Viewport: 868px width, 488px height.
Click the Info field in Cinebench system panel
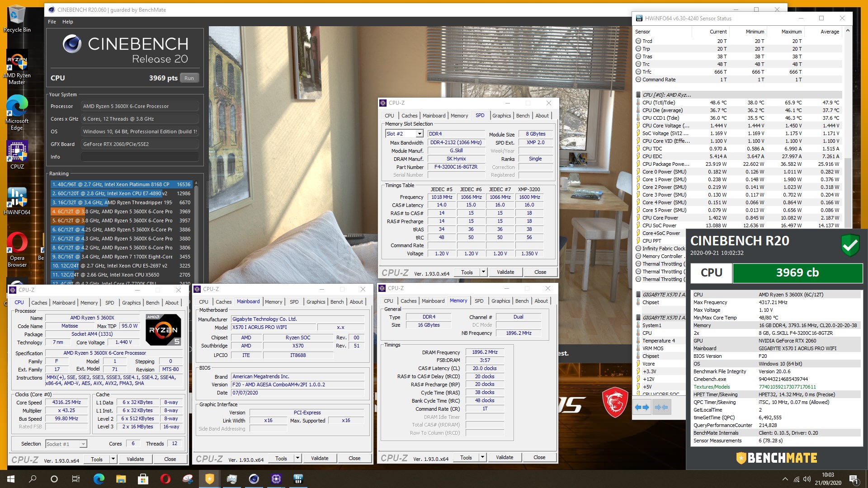(x=140, y=157)
